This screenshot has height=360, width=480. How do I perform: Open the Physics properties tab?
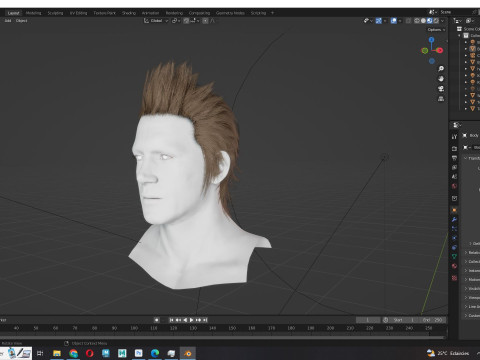click(454, 238)
